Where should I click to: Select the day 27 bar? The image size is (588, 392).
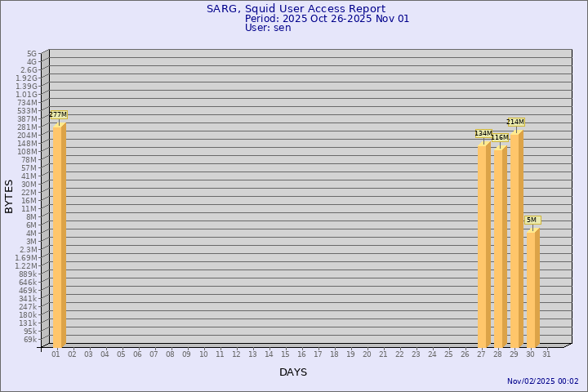click(483, 245)
